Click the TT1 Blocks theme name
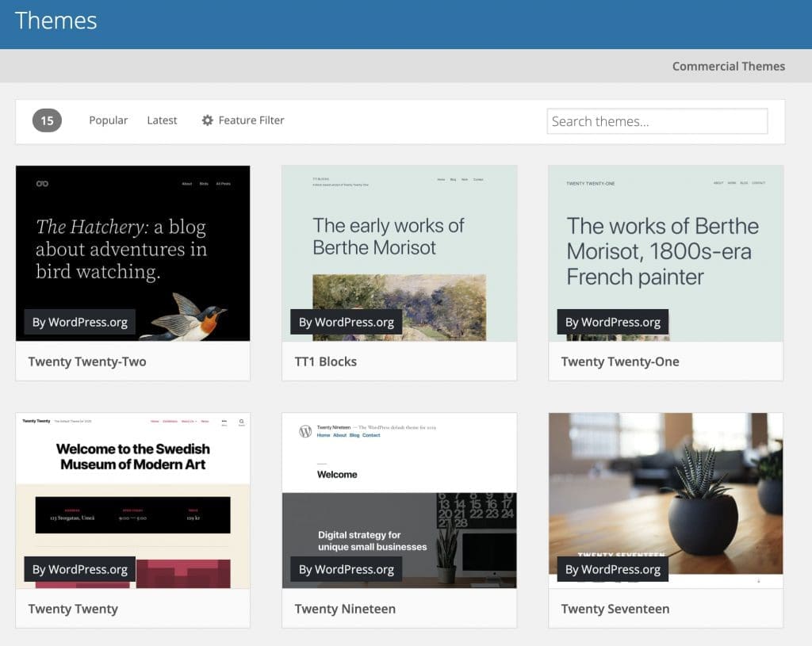812x646 pixels. [x=326, y=361]
